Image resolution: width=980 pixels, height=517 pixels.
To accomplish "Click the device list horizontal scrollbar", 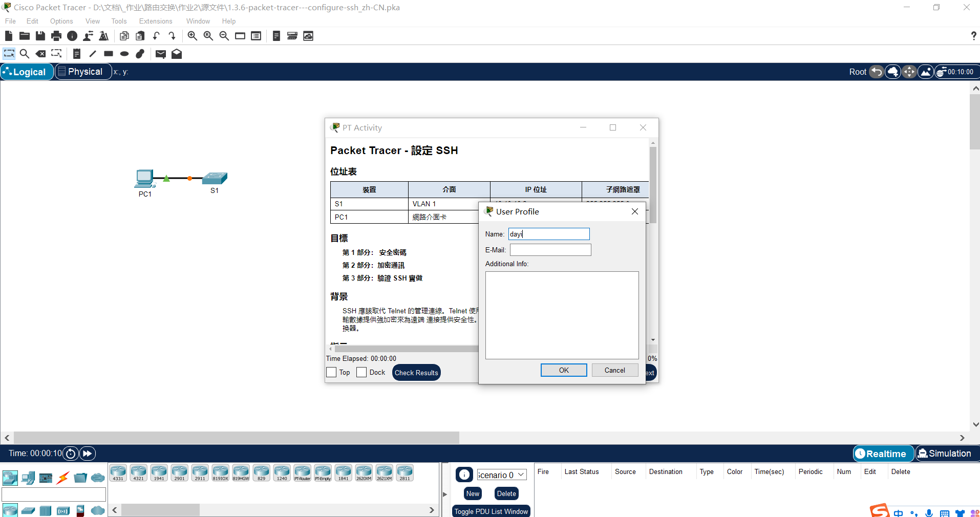I will 160,510.
